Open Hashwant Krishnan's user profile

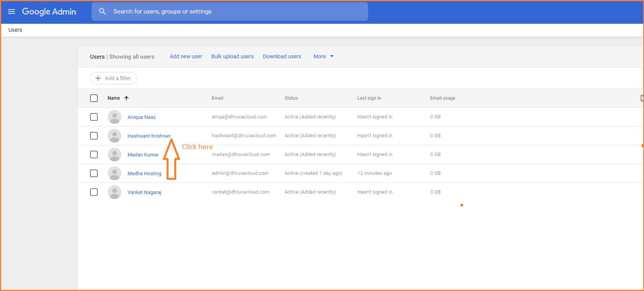tap(149, 136)
